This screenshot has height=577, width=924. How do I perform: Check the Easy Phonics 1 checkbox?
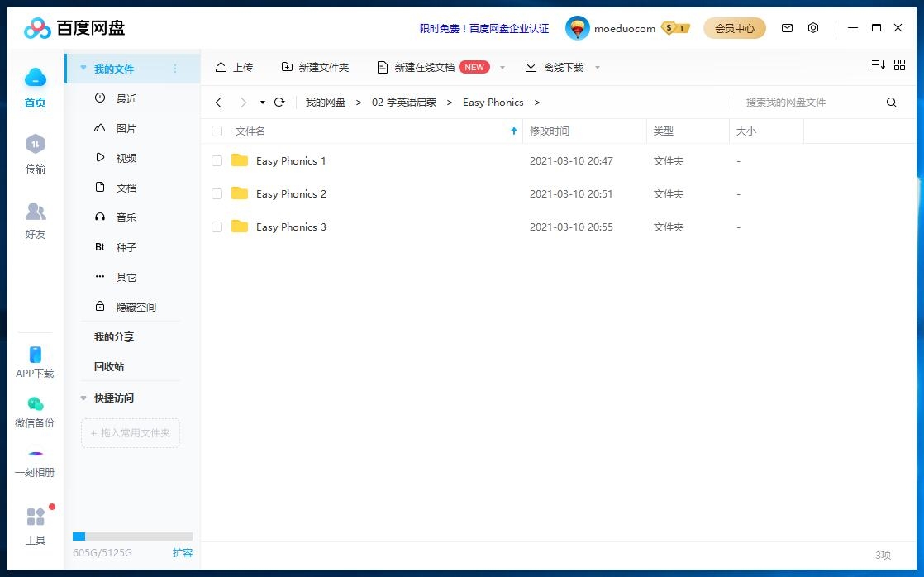pos(217,160)
